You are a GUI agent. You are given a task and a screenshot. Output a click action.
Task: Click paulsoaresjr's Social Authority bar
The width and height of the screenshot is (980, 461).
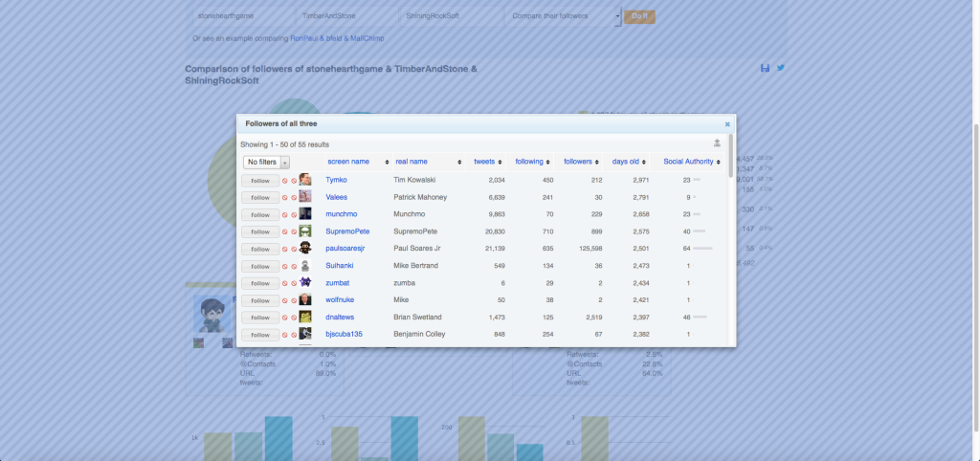(x=702, y=249)
